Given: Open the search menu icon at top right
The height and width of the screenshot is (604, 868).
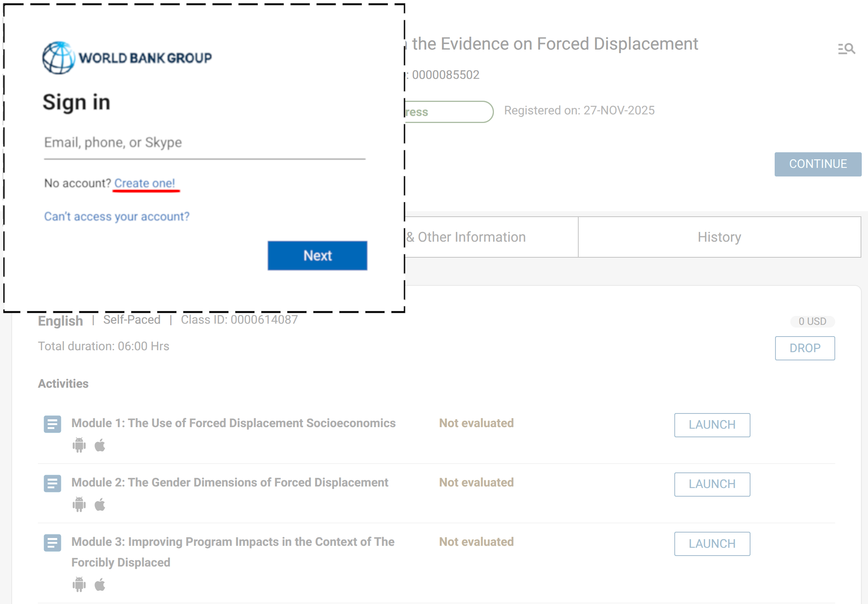Looking at the screenshot, I should (x=846, y=49).
